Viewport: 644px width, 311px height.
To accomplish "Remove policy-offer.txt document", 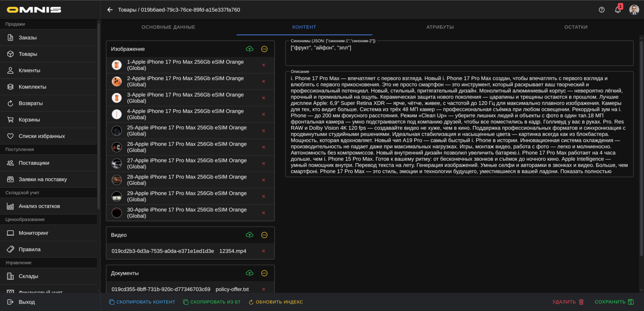I will click(x=263, y=289).
